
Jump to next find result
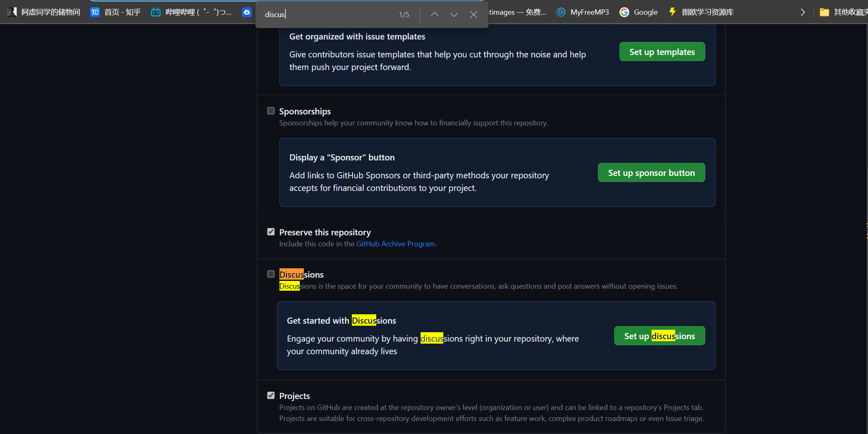click(x=454, y=15)
